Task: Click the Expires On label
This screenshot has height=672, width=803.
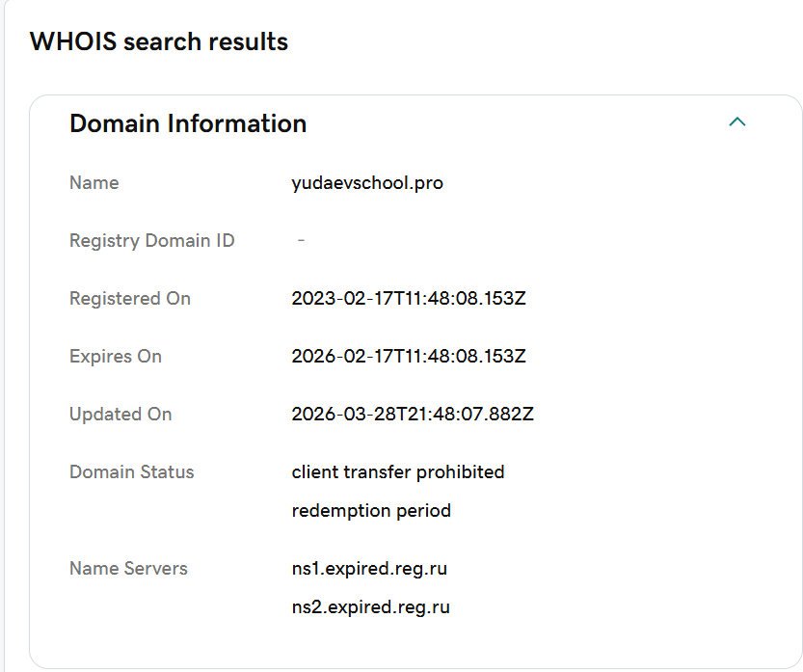Action: point(116,357)
